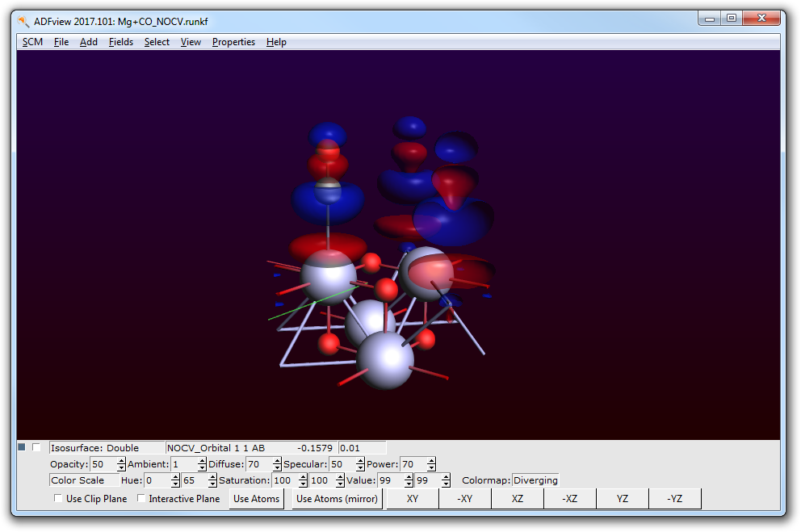Tick the checkbox next to Isosurface: Double
Image resolution: width=801 pixels, height=532 pixels.
pos(36,447)
